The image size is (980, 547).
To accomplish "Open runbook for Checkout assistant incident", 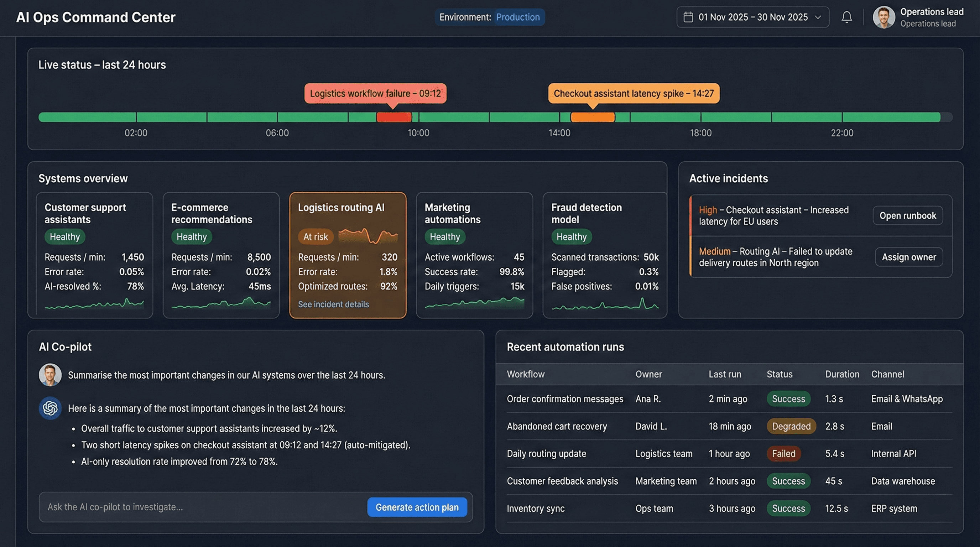I will (x=907, y=216).
